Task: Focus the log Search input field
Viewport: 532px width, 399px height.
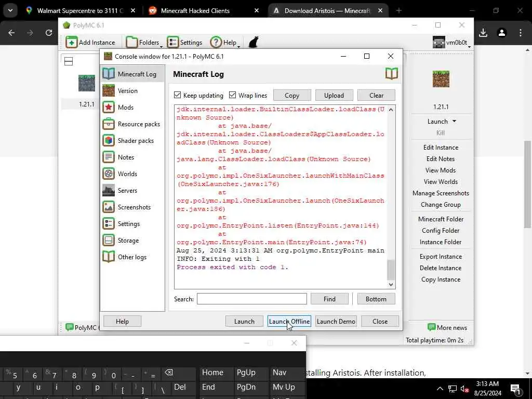Action: click(x=252, y=299)
